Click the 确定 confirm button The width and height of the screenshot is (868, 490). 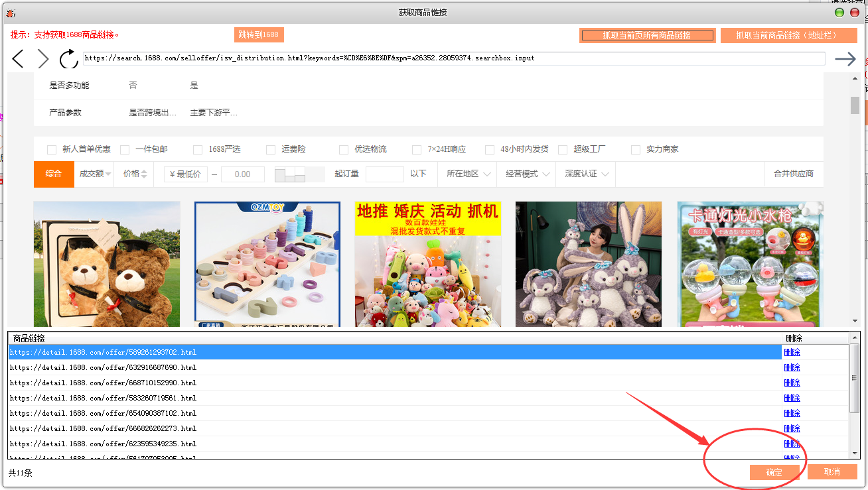(774, 472)
